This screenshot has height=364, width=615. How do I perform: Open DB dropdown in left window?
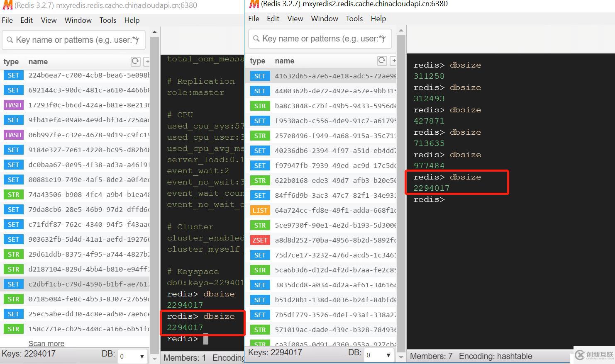132,356
